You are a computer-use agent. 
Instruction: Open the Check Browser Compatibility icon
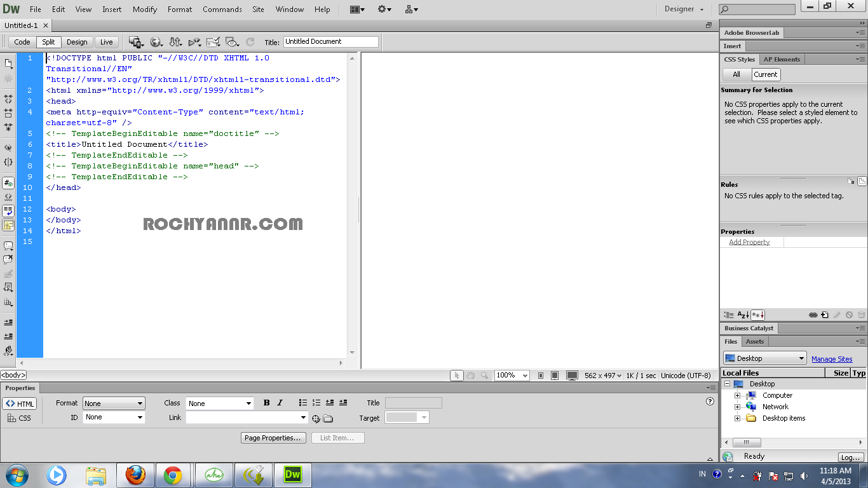[214, 42]
